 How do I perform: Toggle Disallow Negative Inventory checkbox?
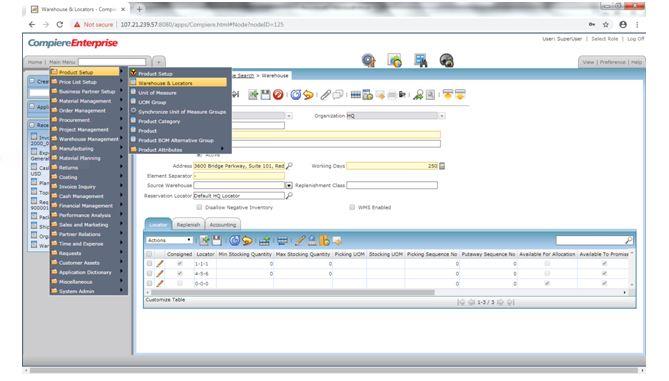199,207
